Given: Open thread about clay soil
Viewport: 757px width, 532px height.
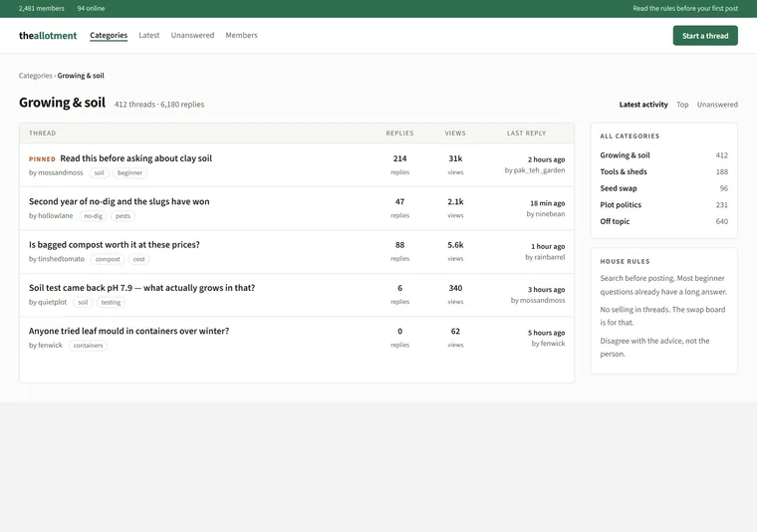Looking at the screenshot, I should pos(135,158).
